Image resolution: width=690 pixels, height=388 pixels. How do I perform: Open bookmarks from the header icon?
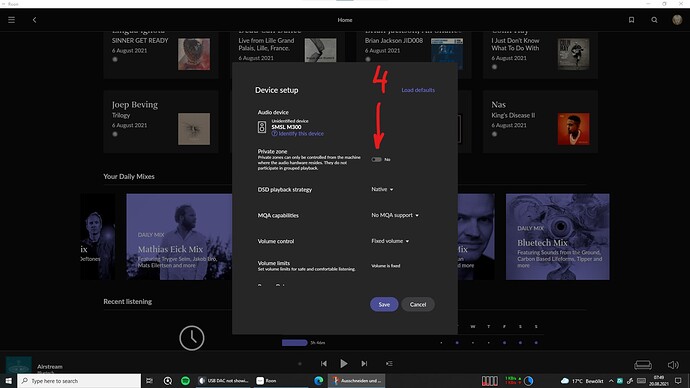[631, 20]
